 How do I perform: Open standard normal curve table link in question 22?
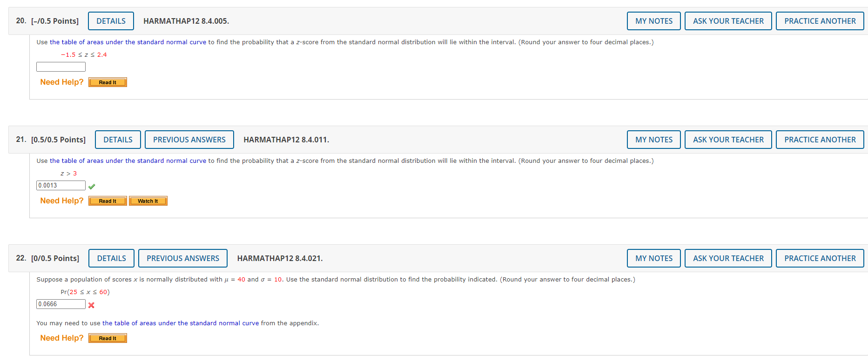[x=181, y=322]
